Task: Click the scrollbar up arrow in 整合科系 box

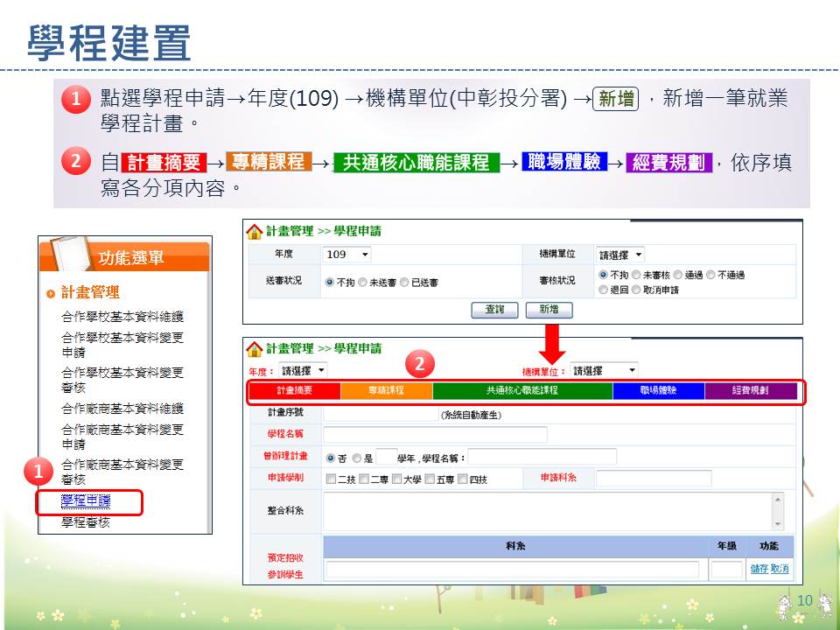Action: point(778,500)
